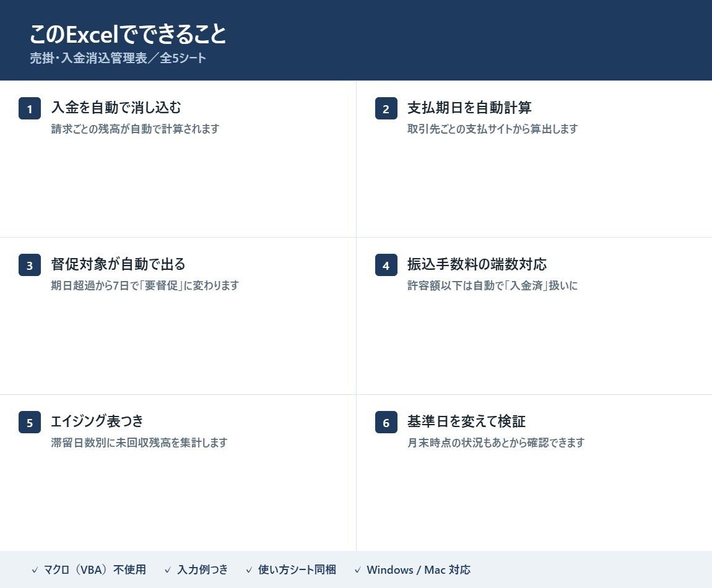Select heading エイジング表つき

(x=97, y=422)
